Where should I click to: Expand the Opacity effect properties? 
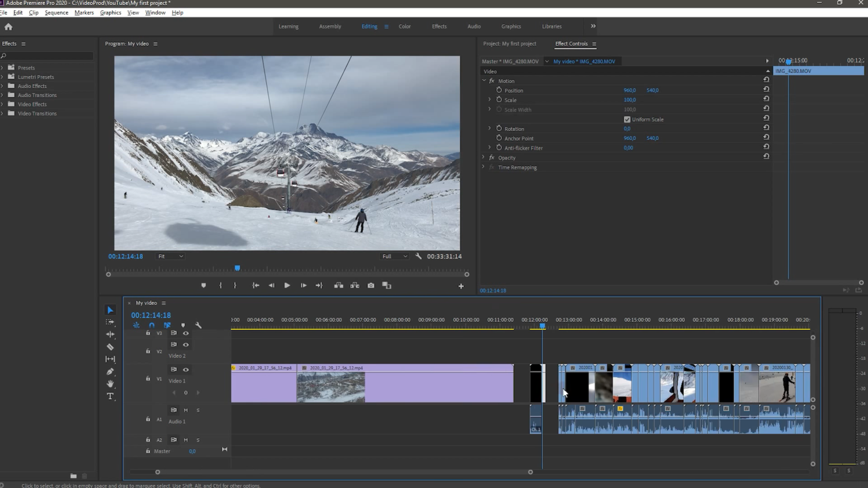tap(484, 158)
